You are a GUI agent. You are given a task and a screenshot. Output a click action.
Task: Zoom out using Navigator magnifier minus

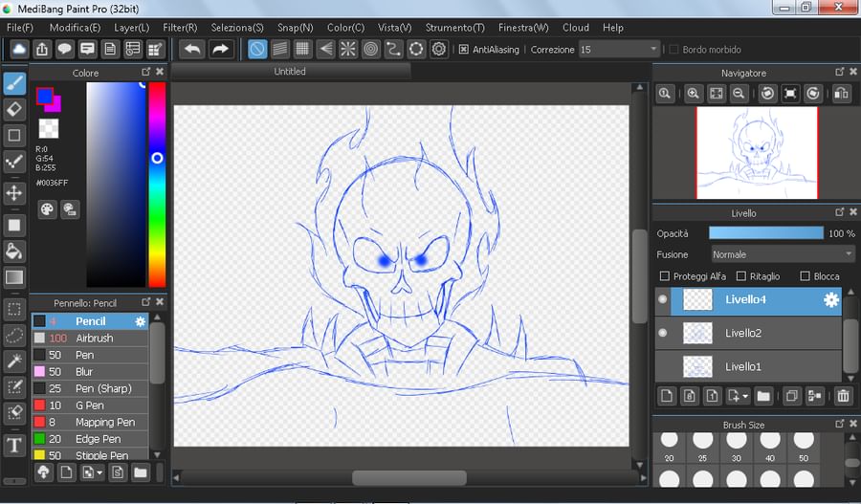(740, 94)
